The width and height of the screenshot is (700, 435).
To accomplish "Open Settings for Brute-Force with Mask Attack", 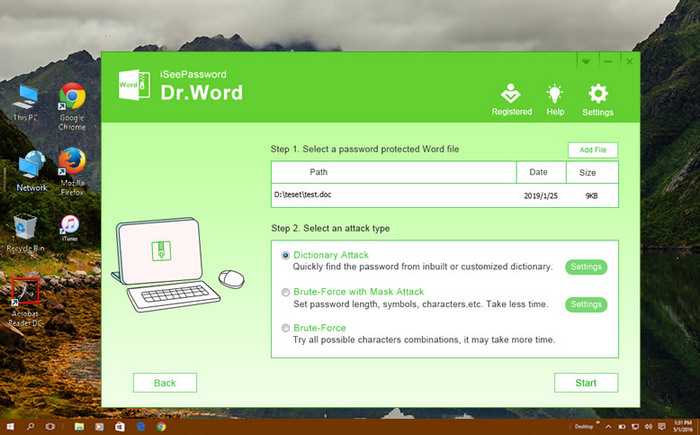I will point(586,305).
